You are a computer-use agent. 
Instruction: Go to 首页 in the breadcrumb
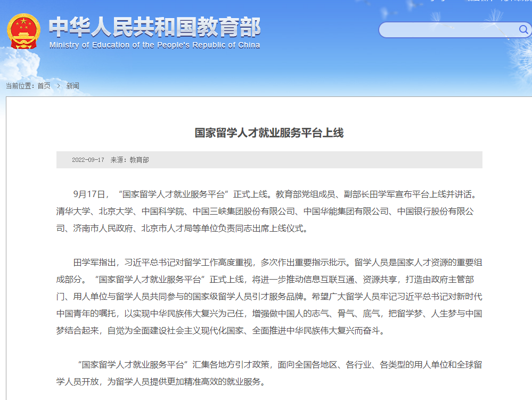pos(44,86)
